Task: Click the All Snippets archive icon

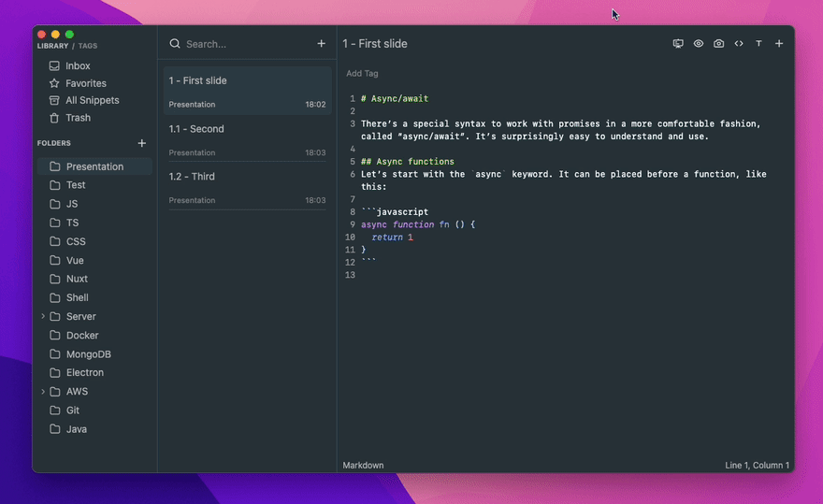Action: [54, 100]
